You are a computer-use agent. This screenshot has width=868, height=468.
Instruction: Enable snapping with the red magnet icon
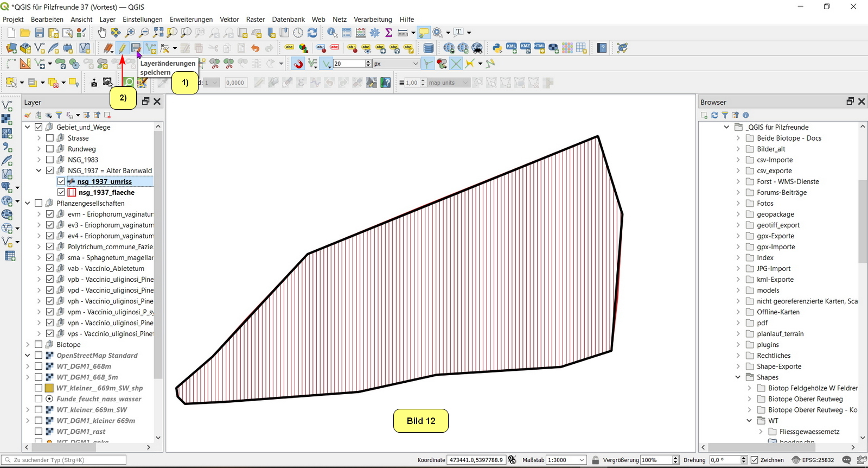298,64
